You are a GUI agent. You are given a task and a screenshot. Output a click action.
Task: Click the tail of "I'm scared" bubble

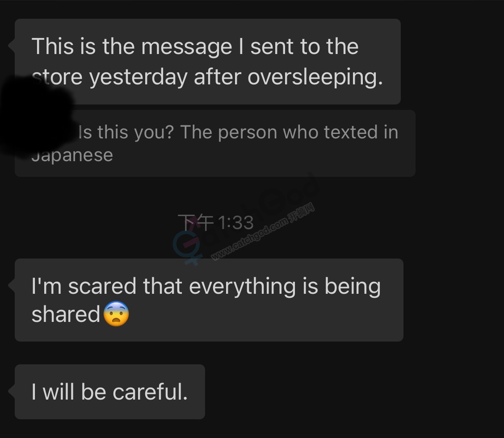(x=12, y=284)
